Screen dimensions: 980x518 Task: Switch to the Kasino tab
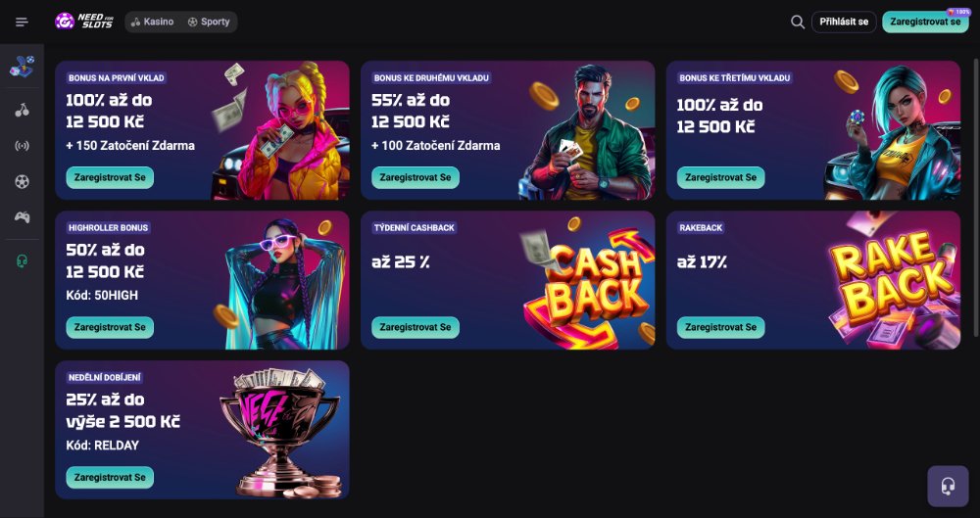coord(152,22)
